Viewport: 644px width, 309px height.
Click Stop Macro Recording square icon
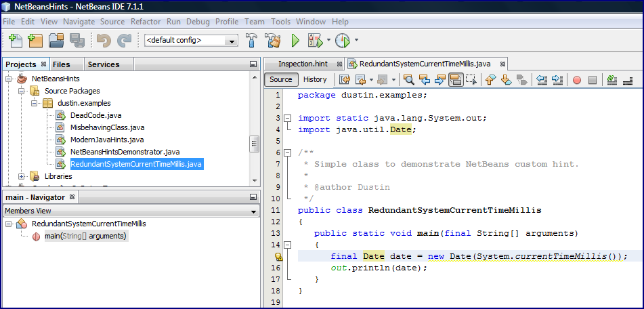coord(593,80)
